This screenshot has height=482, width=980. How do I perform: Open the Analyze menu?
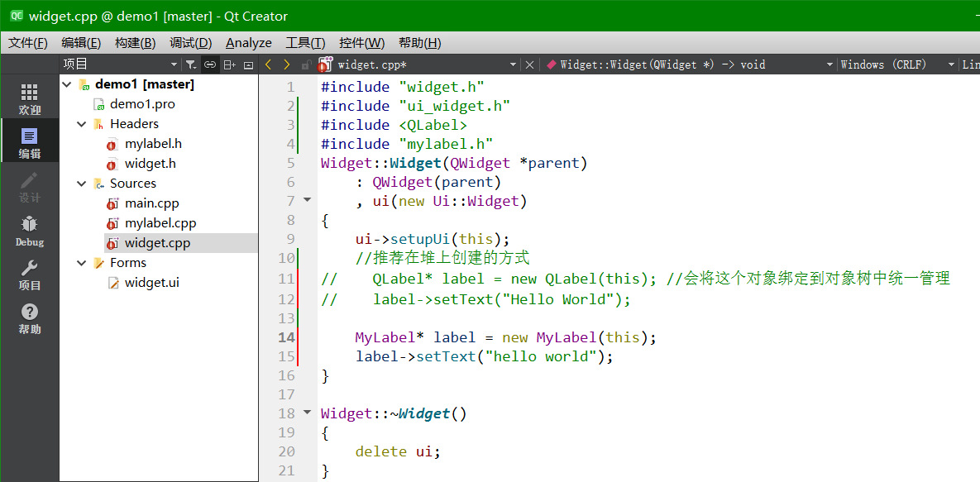tap(249, 43)
